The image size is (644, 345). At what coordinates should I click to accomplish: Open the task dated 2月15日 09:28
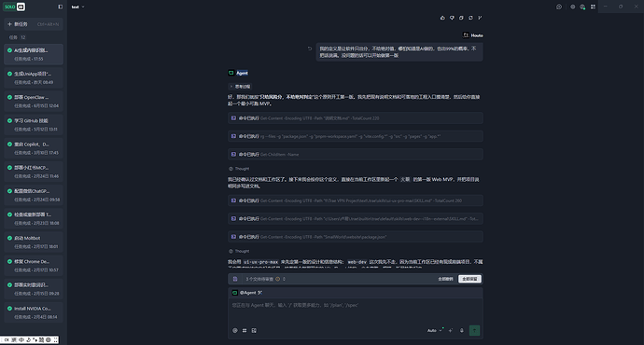(x=34, y=289)
